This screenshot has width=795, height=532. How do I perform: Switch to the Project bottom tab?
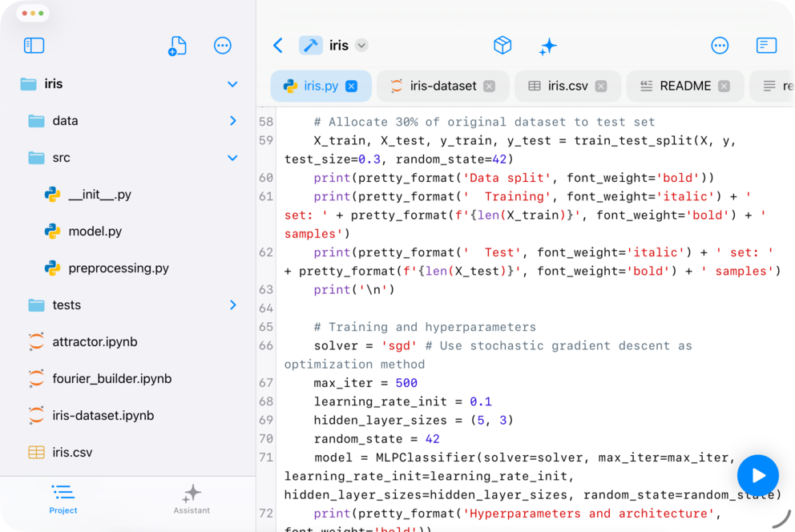pyautogui.click(x=63, y=500)
